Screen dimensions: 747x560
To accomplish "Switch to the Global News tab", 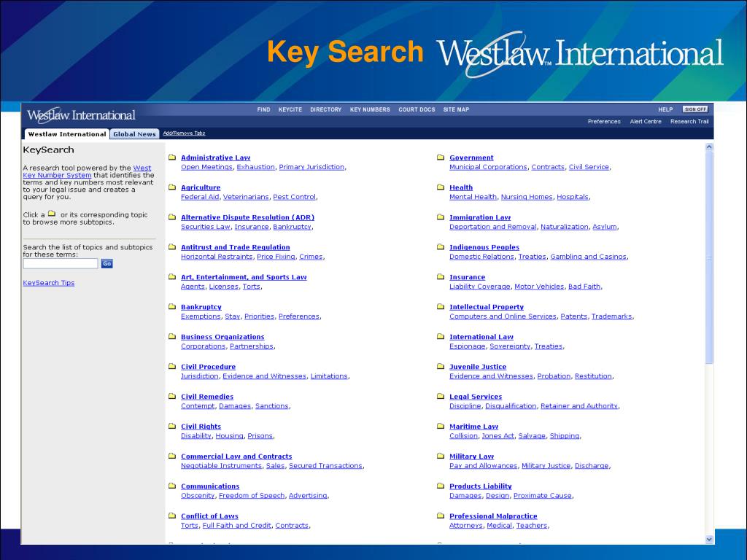I will coord(134,134).
